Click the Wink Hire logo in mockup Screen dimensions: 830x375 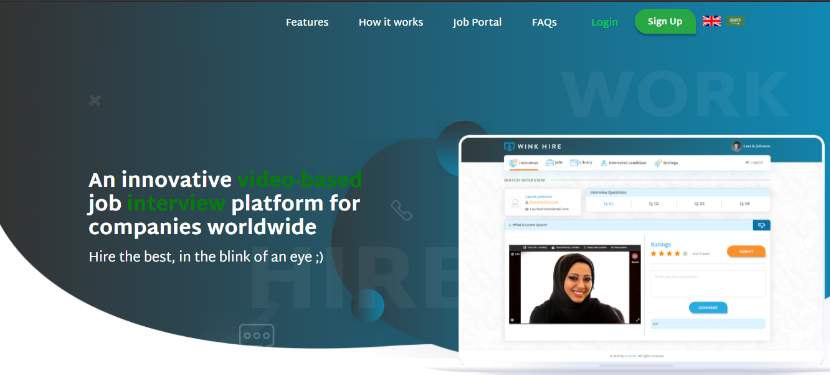pos(532,146)
